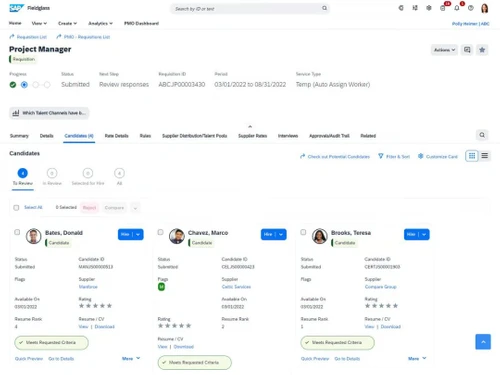Select the All candidates filter
500x375 pixels.
point(119,177)
